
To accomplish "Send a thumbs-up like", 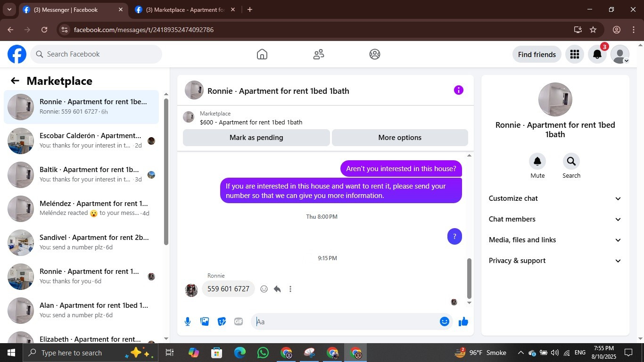I will click(x=463, y=321).
